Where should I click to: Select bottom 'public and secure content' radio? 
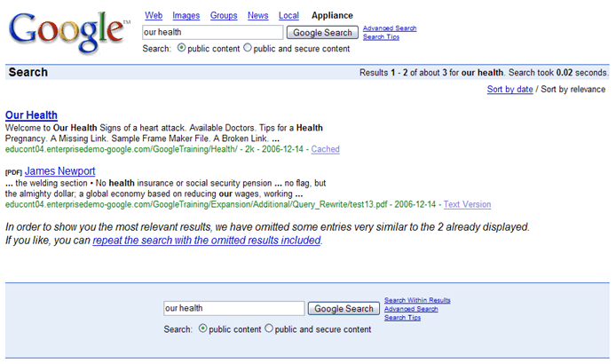pos(269,328)
